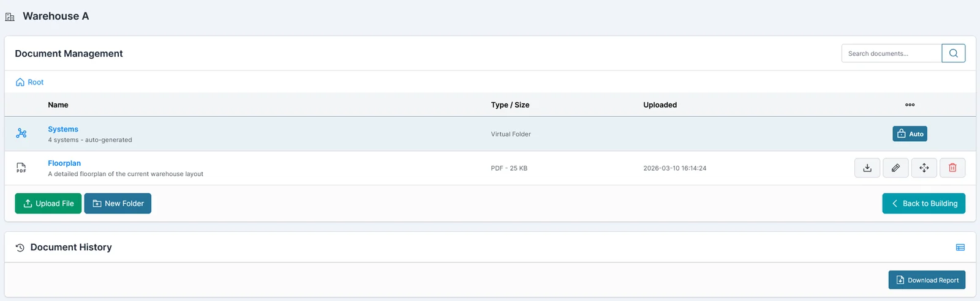Move the Floorplan document
Viewport: 980px width, 301px height.
(924, 168)
